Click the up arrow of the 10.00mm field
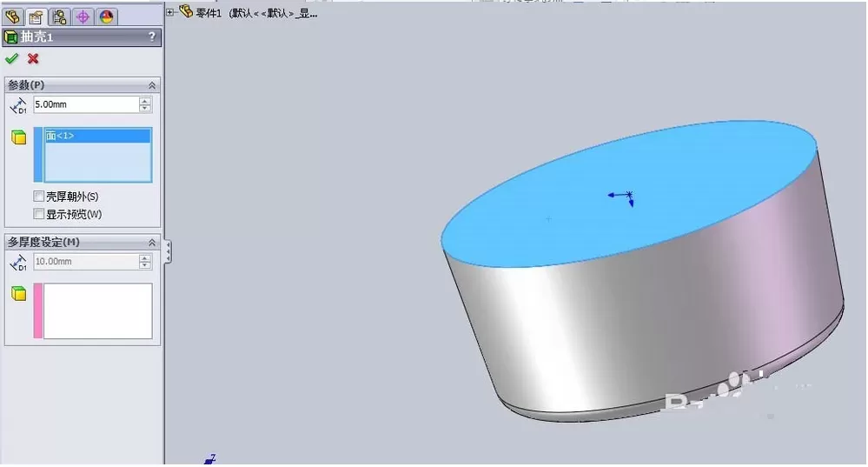This screenshot has width=868, height=467. click(145, 257)
